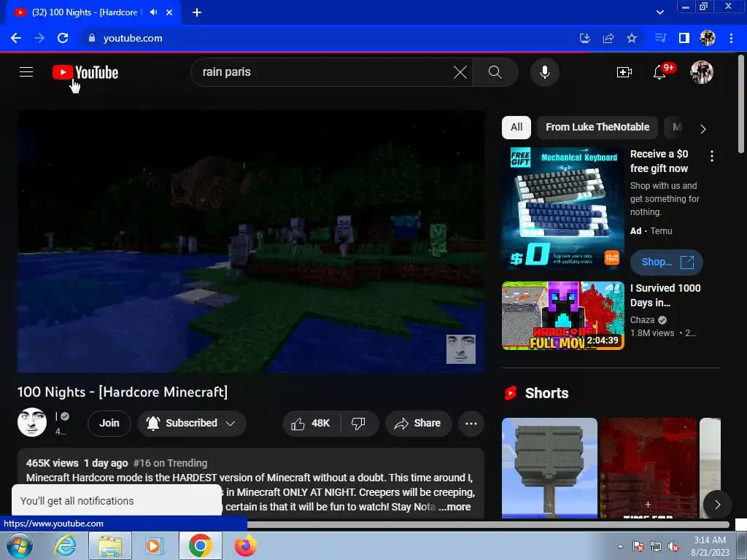Open the notifications bell
Image resolution: width=747 pixels, height=560 pixels.
point(659,72)
